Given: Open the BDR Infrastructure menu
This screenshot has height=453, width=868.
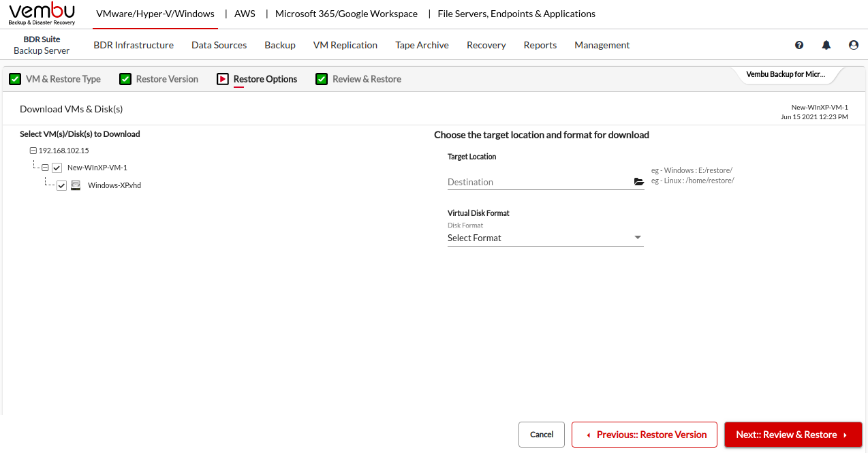Looking at the screenshot, I should pos(134,45).
